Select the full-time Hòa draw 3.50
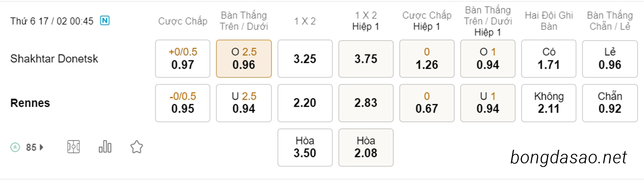Image resolution: width=644 pixels, height=183 pixels. click(x=305, y=148)
